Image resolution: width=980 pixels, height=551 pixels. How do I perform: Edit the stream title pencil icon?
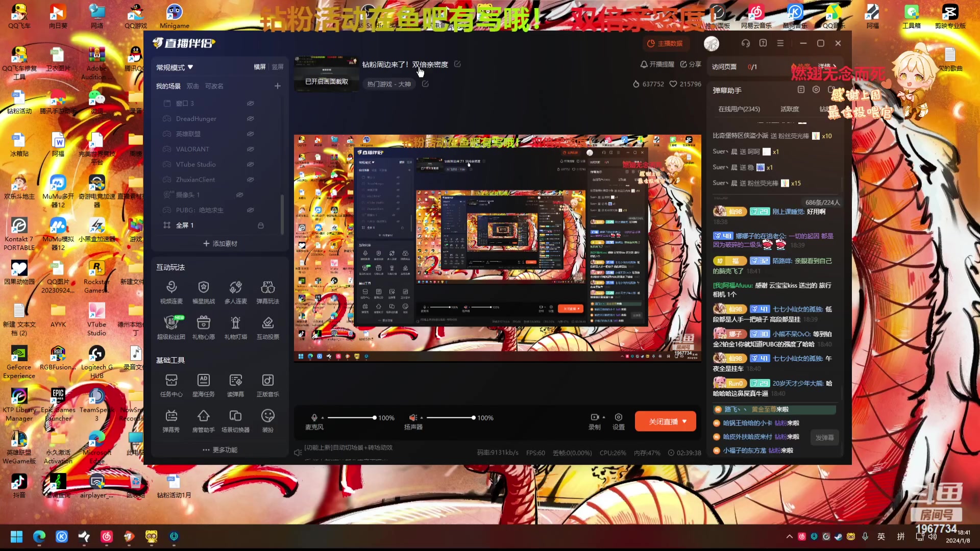(457, 64)
